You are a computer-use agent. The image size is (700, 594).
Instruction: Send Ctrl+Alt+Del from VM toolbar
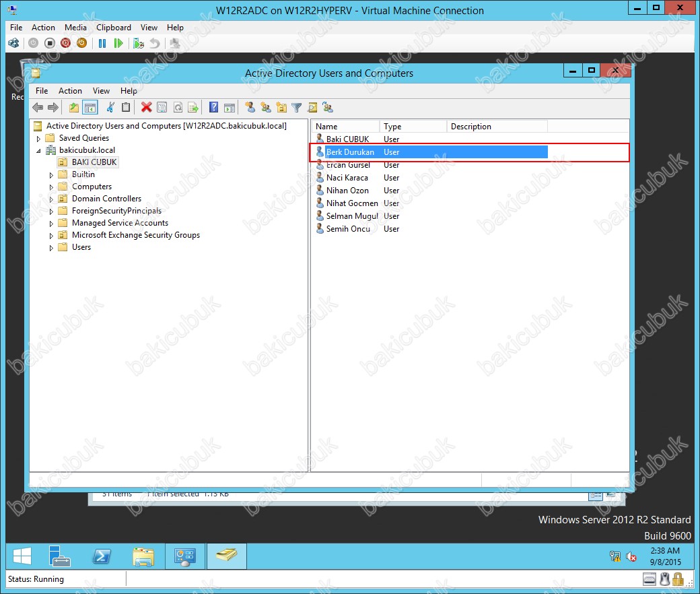14,43
